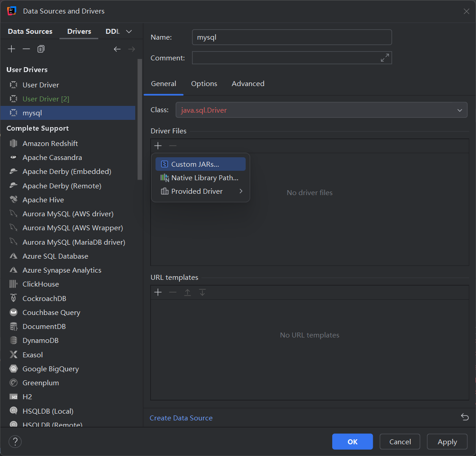Open help with question mark button

coord(15,442)
